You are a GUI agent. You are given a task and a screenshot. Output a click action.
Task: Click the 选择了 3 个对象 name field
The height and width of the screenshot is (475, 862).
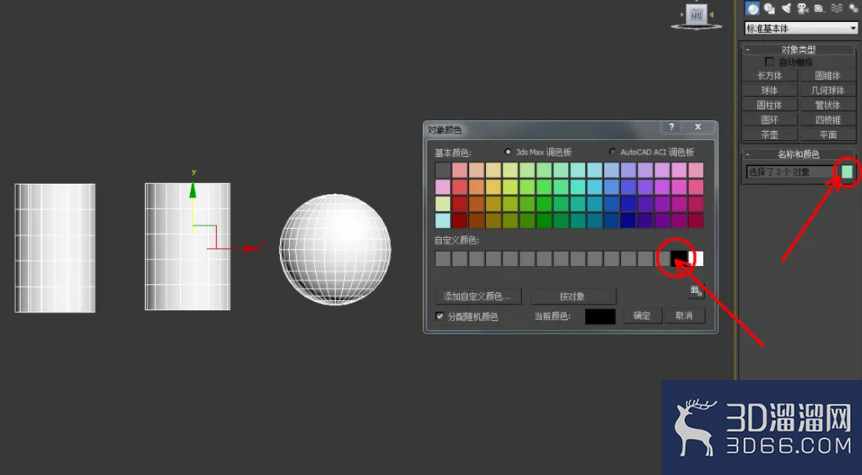(792, 172)
